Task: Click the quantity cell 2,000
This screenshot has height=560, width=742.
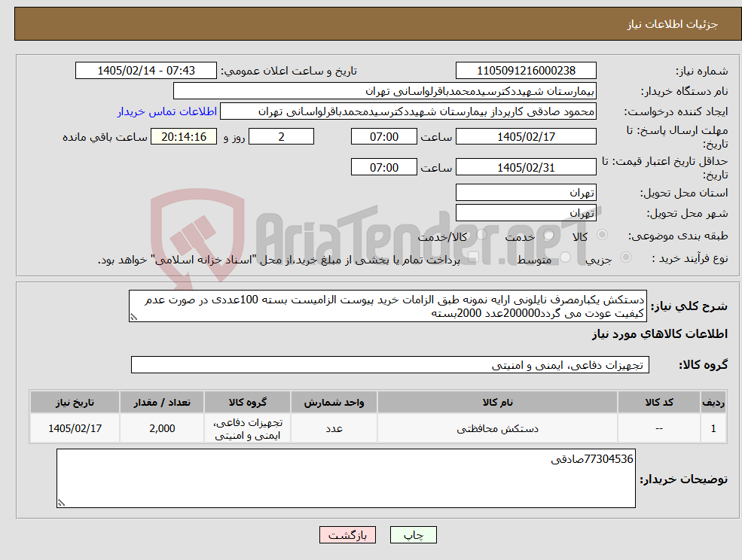Action: click(162, 428)
